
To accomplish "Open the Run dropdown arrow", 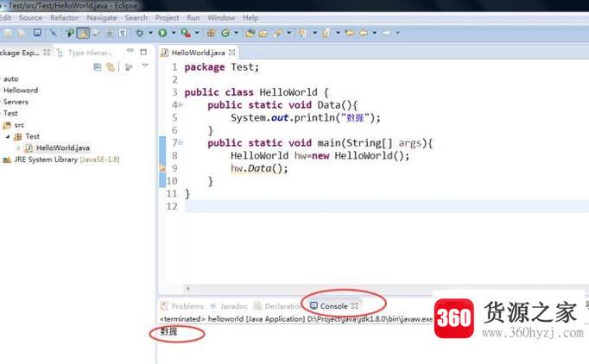I will click(174, 33).
